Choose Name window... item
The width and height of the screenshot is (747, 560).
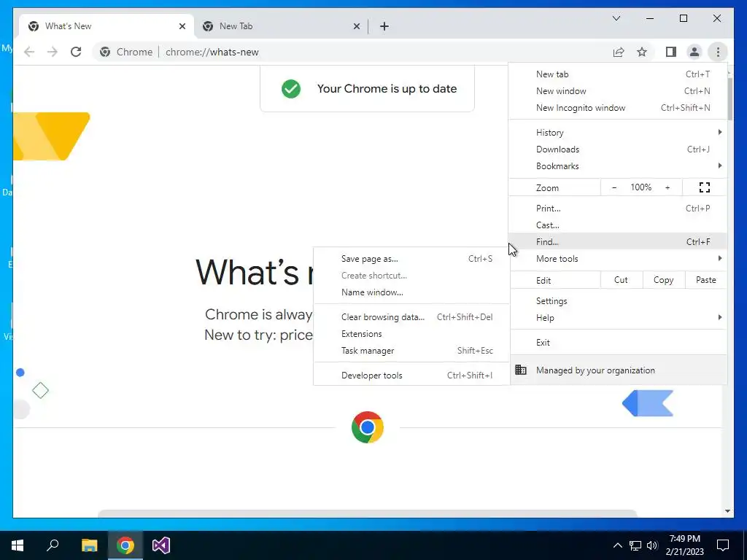[411, 292]
